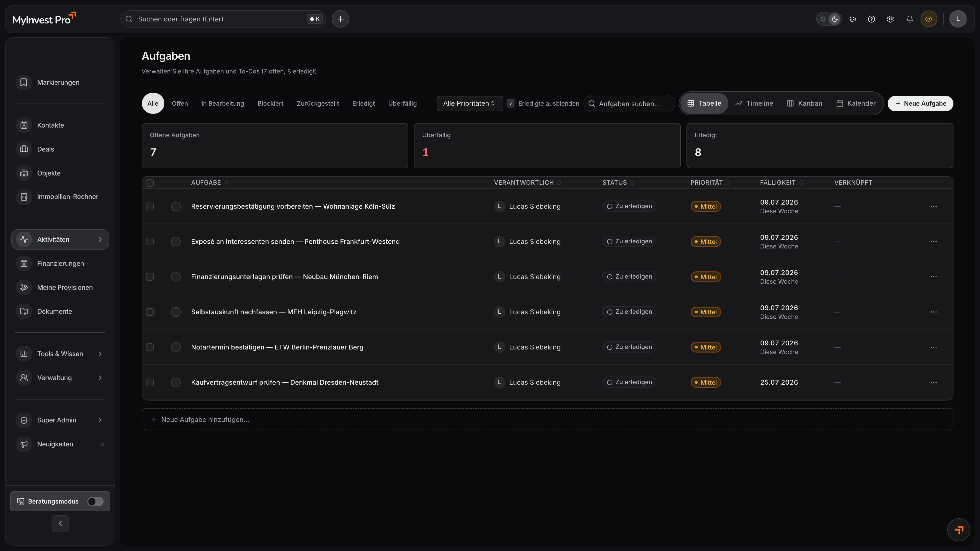980x551 pixels.
Task: Click the plus quick-add button in top bar
Action: coord(340,19)
